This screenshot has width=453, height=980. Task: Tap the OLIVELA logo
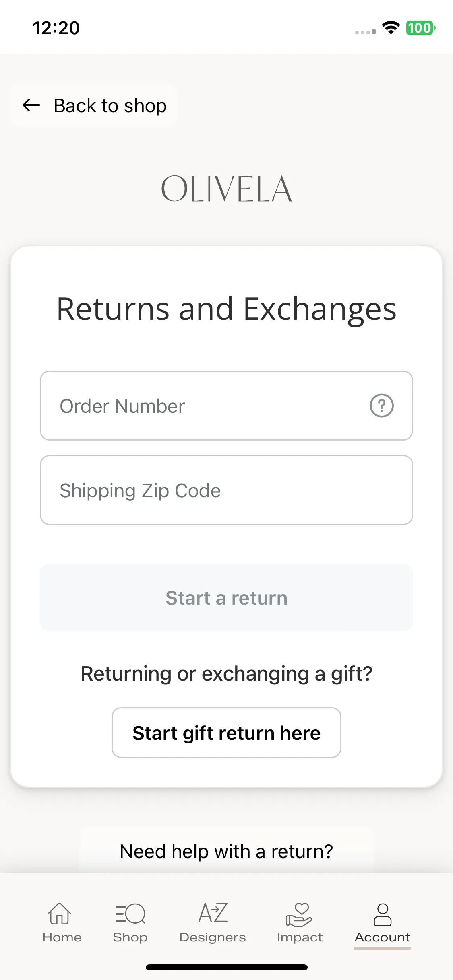coord(226,188)
